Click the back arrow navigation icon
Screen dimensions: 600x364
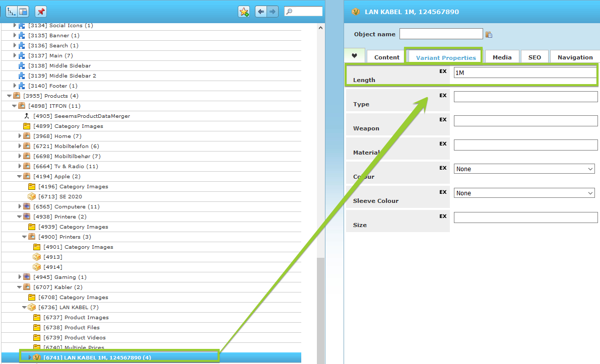click(261, 12)
